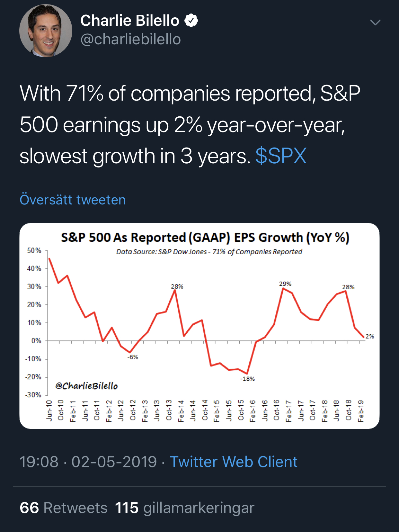This screenshot has width=399, height=532.
Task: Click the -6% data label
Action: coord(133,357)
